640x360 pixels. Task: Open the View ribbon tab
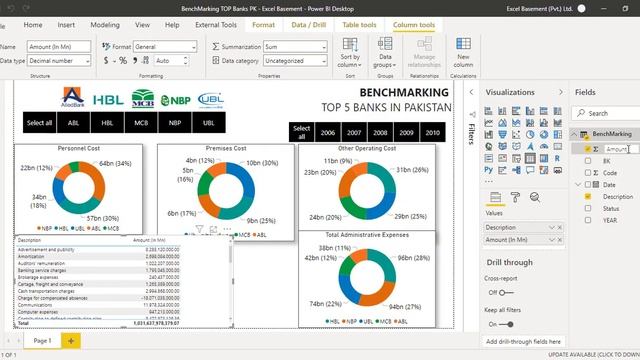(x=142, y=25)
